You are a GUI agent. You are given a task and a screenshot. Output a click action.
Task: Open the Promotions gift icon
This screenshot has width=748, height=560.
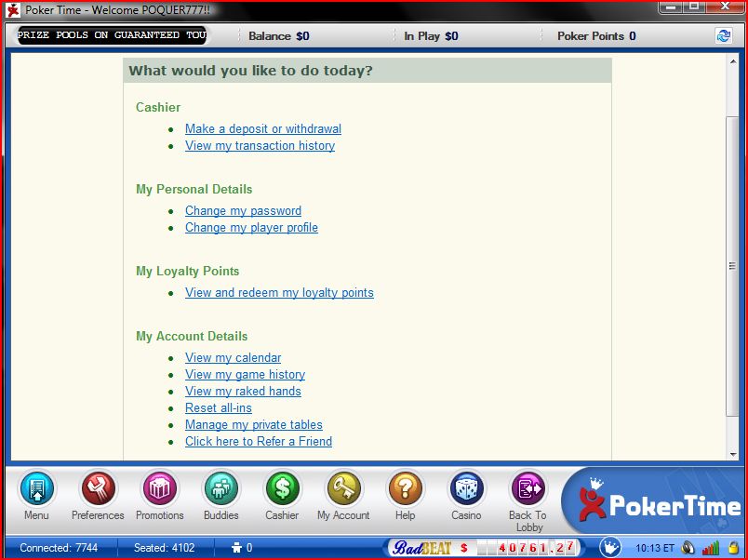160,488
